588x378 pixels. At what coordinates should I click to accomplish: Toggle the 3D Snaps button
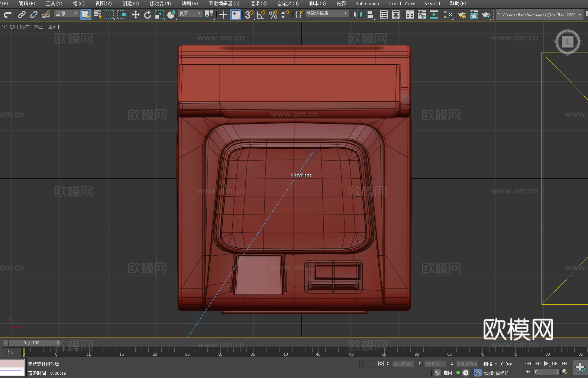[249, 14]
